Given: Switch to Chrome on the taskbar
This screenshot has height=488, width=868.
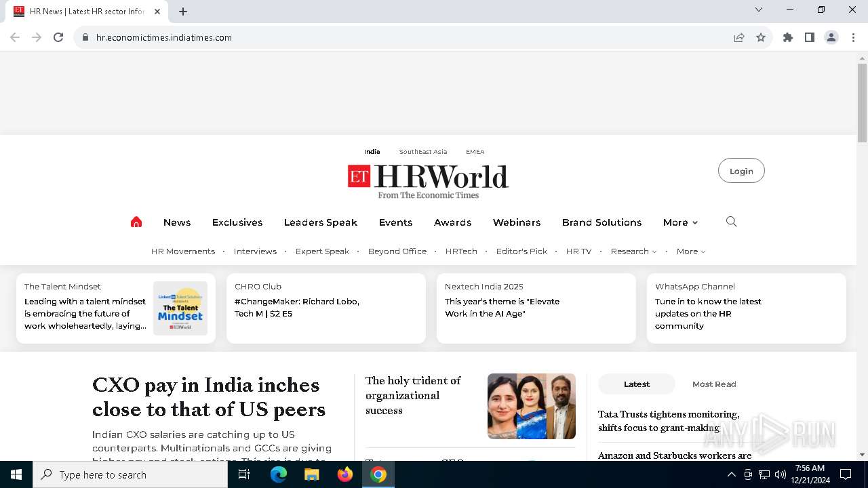Looking at the screenshot, I should pos(378,474).
